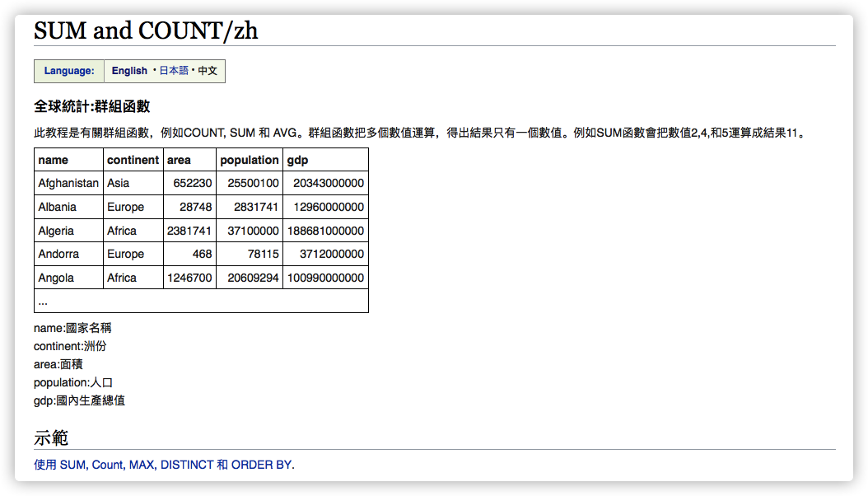
Task: Click the page title SUM and COUNT/zh
Action: pyautogui.click(x=145, y=30)
